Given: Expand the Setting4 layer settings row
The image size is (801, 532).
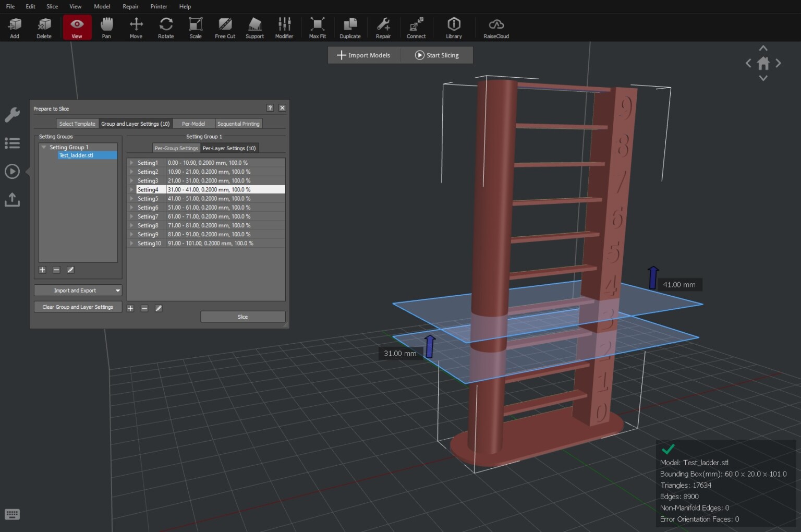Looking at the screenshot, I should coord(131,189).
